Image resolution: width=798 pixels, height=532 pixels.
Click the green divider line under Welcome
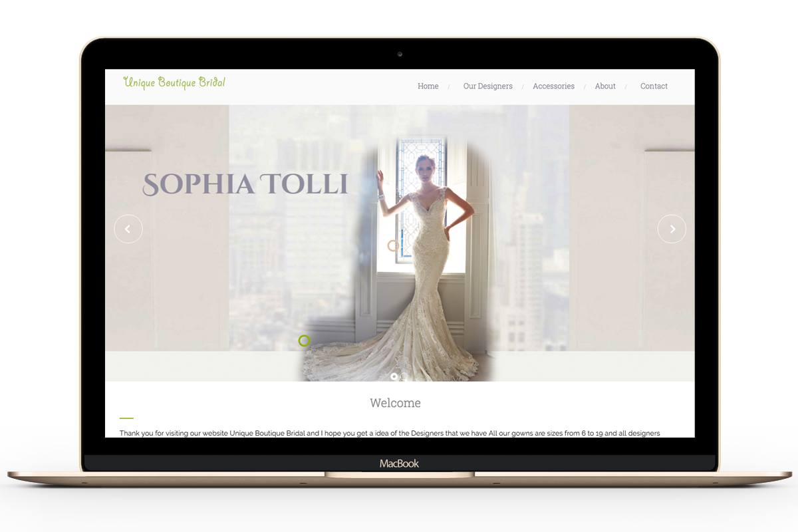click(126, 418)
